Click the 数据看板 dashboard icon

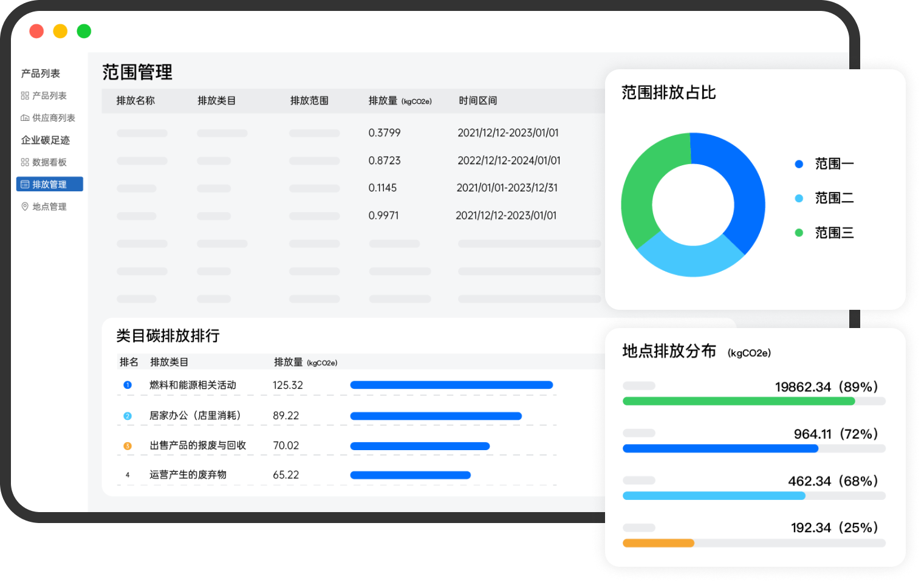click(x=25, y=162)
